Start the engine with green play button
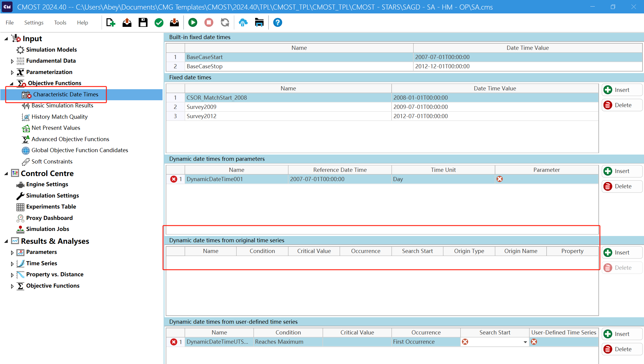Viewport: 644px width, 364px height. [193, 23]
